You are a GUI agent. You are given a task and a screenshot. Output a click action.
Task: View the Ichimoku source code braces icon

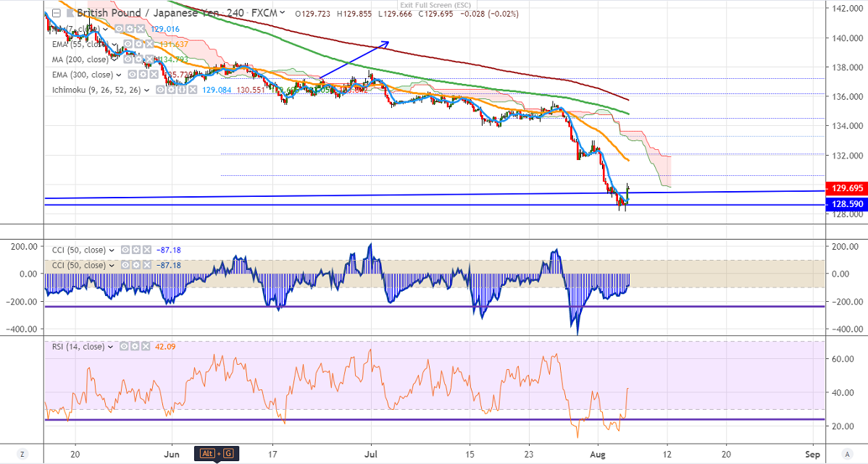(182, 90)
